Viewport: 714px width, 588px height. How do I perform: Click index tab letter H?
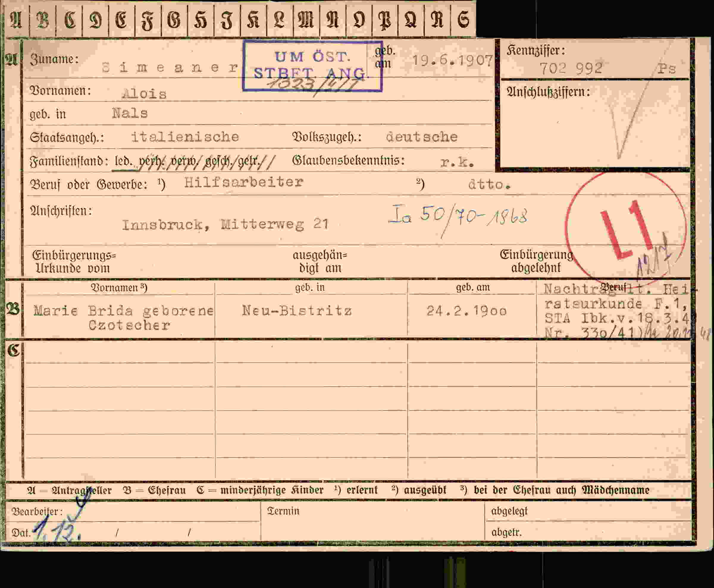click(x=201, y=20)
